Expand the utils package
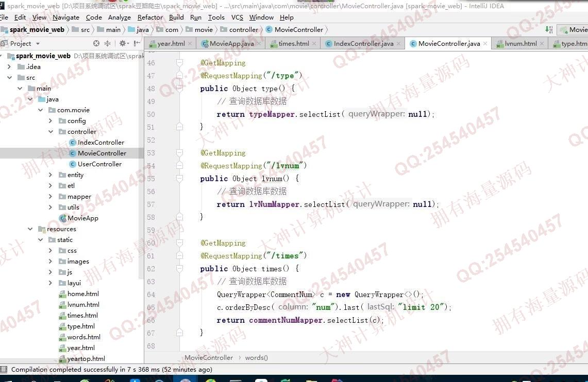The width and height of the screenshot is (588, 382). [51, 207]
